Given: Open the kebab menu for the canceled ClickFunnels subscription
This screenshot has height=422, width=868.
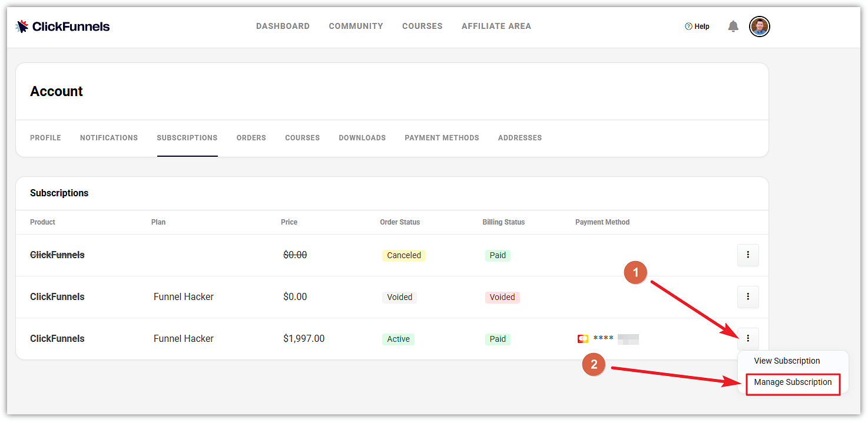Looking at the screenshot, I should coord(748,255).
